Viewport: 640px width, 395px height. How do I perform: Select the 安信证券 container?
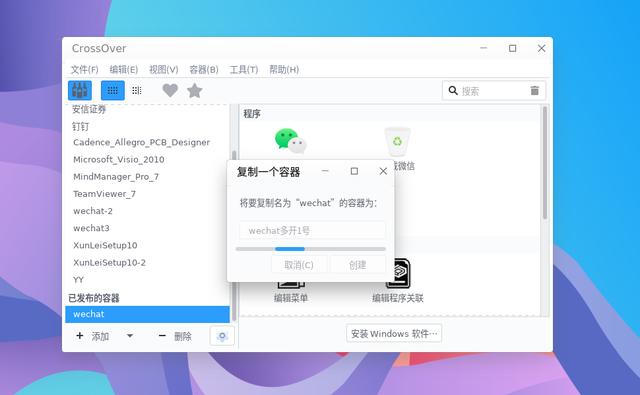pos(89,109)
